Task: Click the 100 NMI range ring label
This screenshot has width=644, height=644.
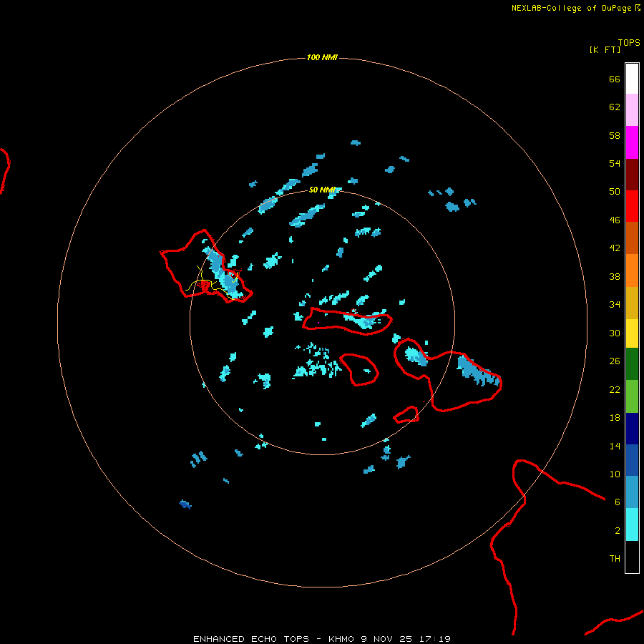Action: (322, 57)
